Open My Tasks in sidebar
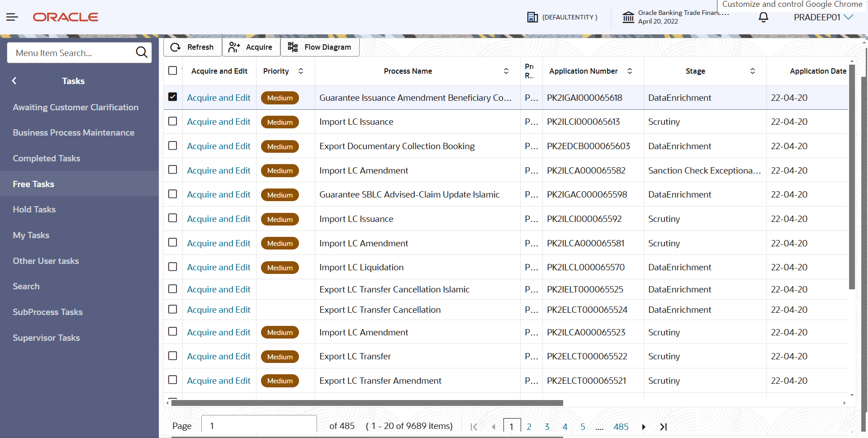 point(31,235)
